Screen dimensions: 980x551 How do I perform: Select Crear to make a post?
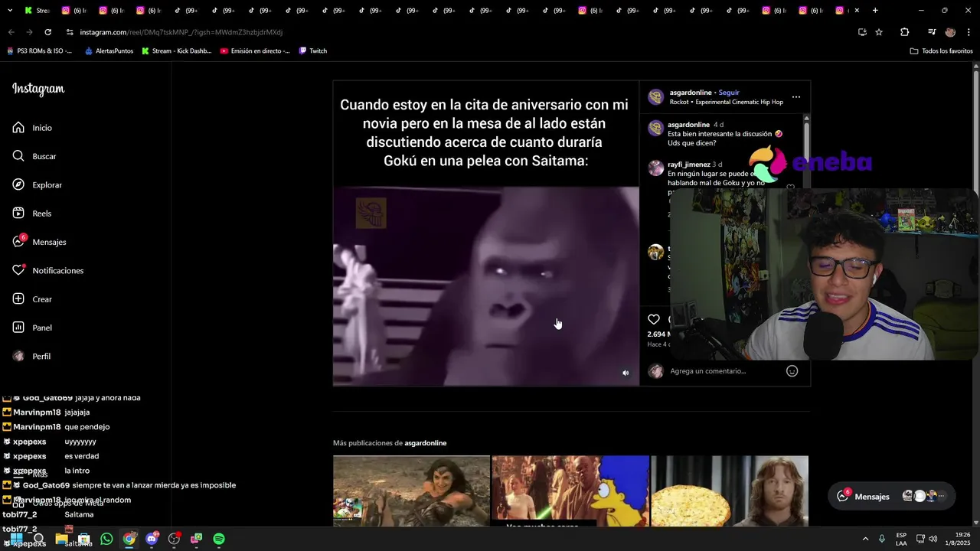tap(32, 299)
